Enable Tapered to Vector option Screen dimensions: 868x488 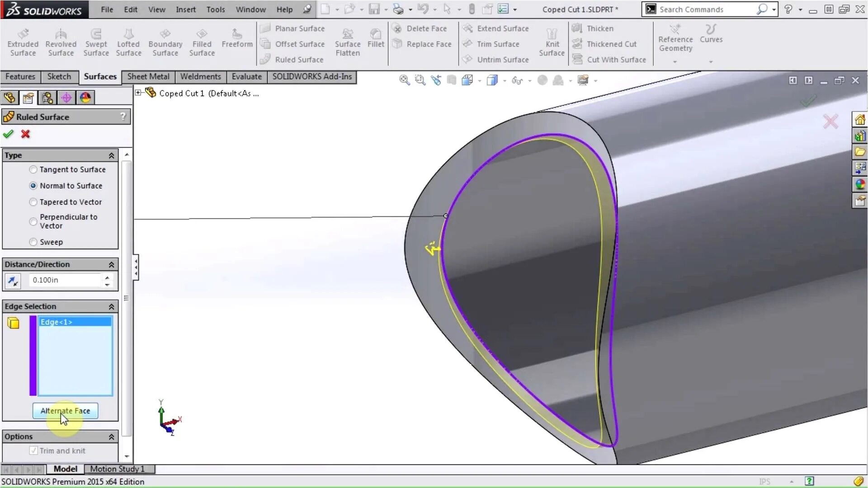coord(33,202)
